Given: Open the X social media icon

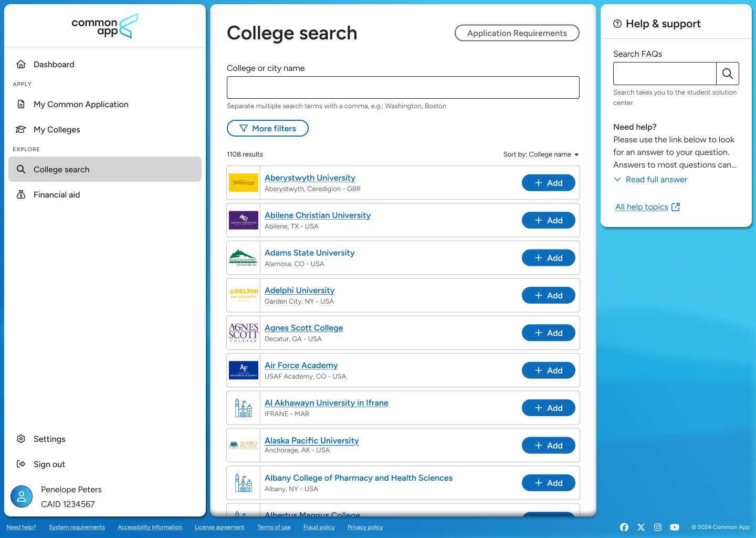Looking at the screenshot, I should coord(641,527).
